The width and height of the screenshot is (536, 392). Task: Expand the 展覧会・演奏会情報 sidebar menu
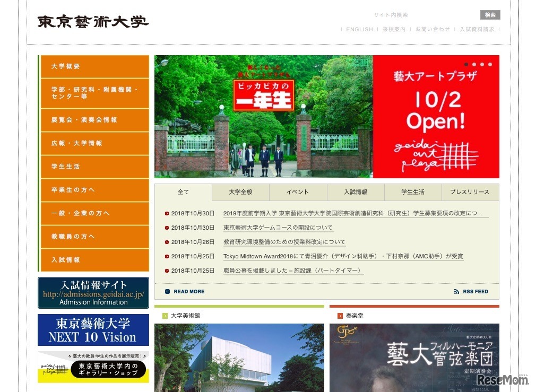(x=94, y=120)
